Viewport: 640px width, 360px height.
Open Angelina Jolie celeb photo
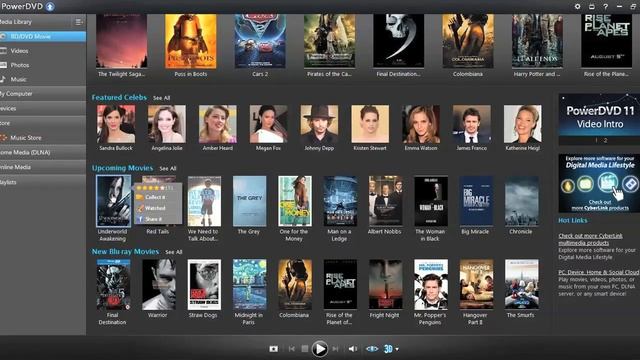click(167, 124)
